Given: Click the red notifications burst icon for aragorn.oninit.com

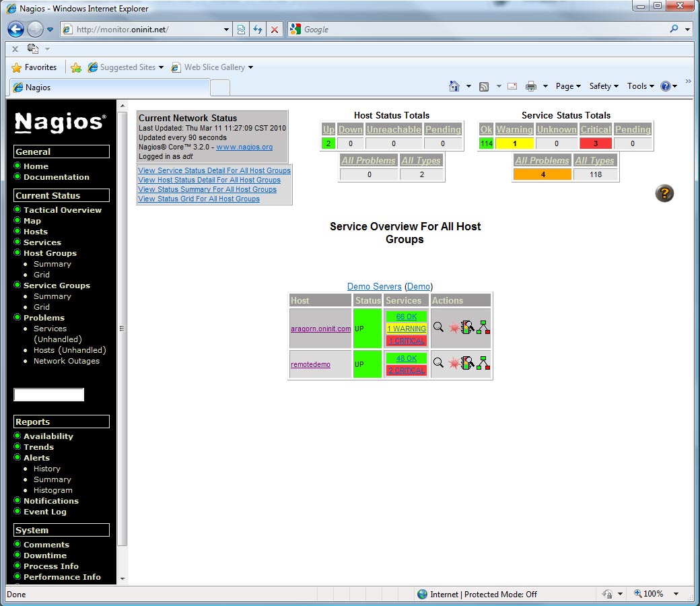Looking at the screenshot, I should click(454, 328).
